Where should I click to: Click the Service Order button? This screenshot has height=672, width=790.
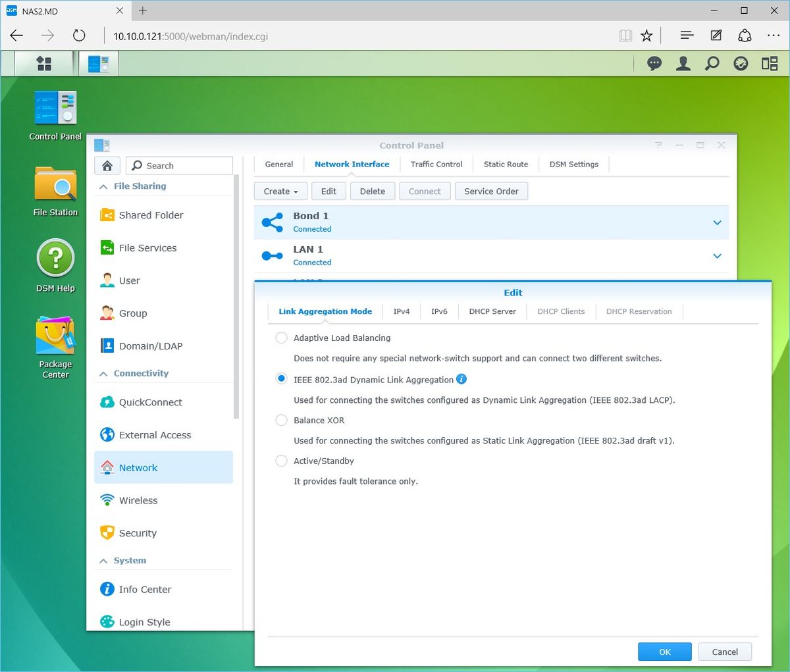pos(491,192)
